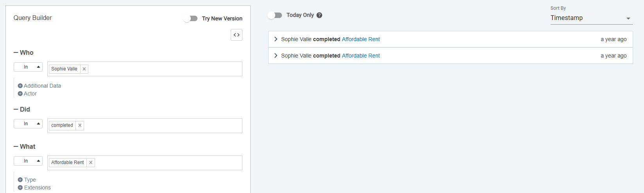Remove the Affordable Rent chip
This screenshot has width=644, height=193.
(x=91, y=162)
